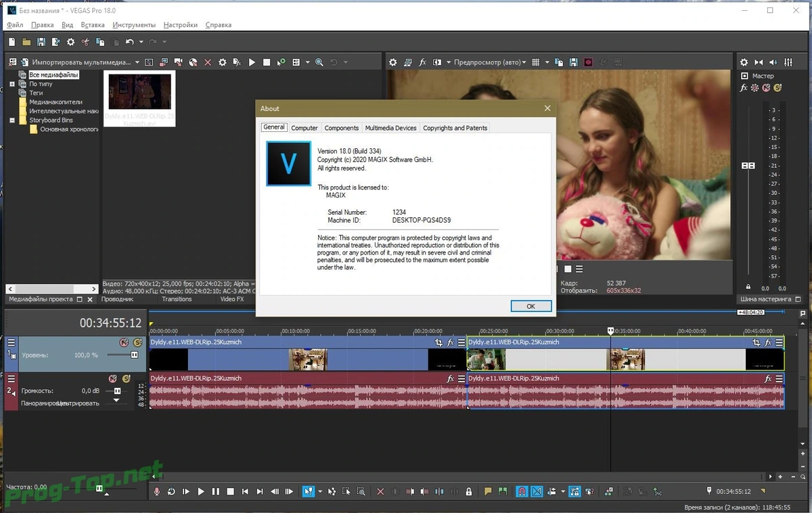Toggle record with the timeline microphone button
Image resolution: width=812 pixels, height=513 pixels.
[x=157, y=491]
